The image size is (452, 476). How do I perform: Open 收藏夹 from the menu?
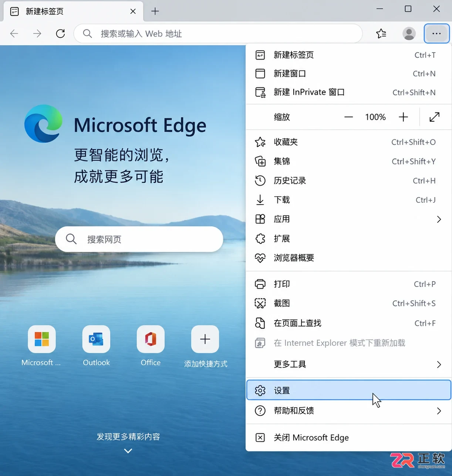pyautogui.click(x=348, y=142)
